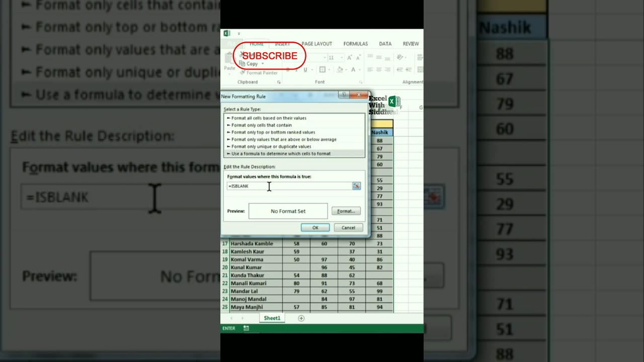
Task: Open the Clipboard group dialog launcher
Action: pos(279,82)
